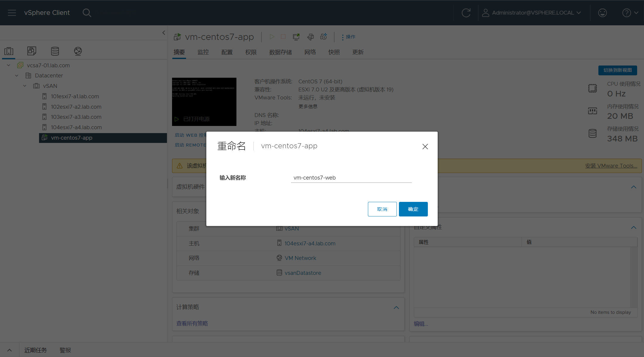This screenshot has height=357, width=644.
Task: Click the 更多信息 link
Action: (308, 107)
